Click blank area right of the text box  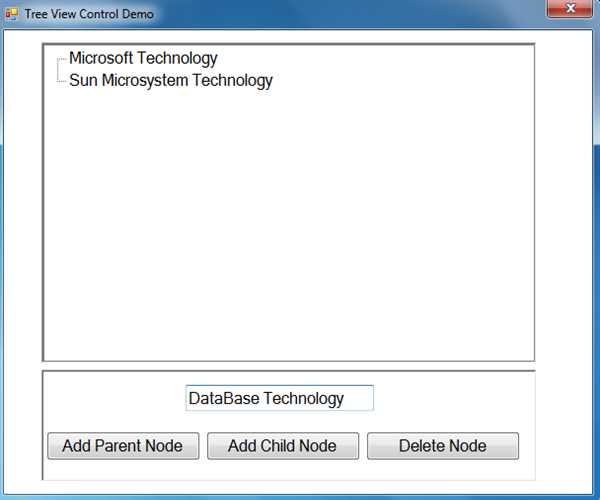point(450,398)
